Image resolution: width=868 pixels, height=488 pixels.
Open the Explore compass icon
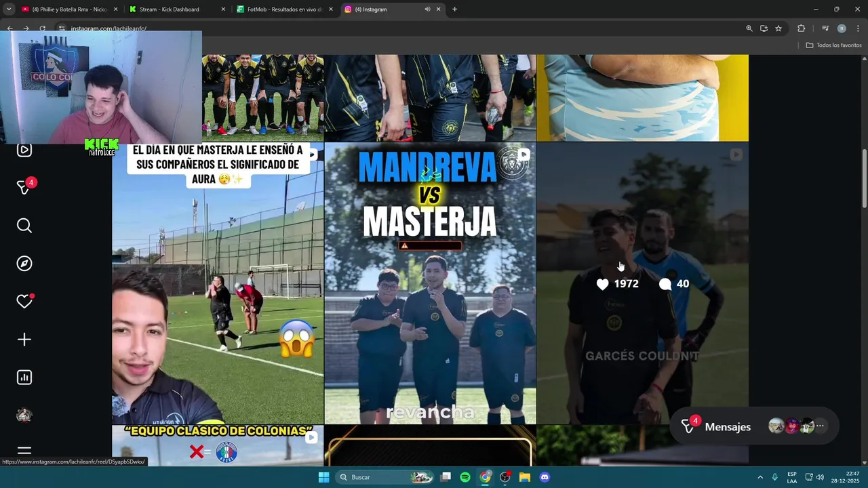pos(24,264)
